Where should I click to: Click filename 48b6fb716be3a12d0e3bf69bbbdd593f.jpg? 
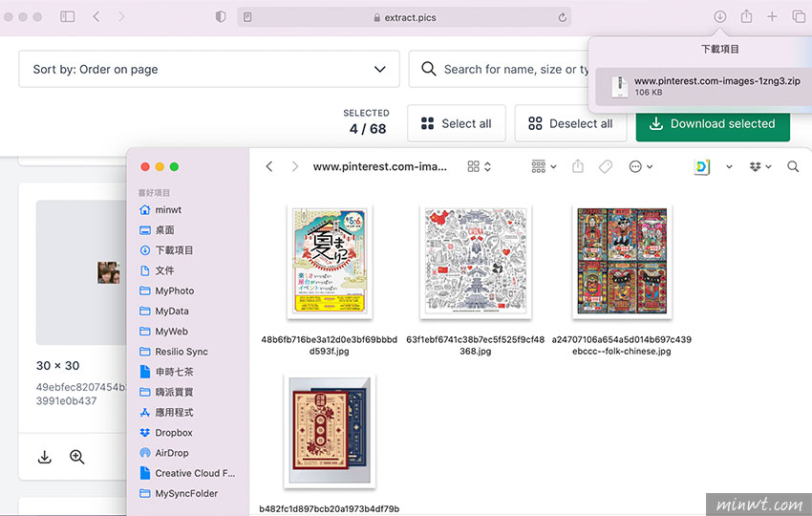[x=330, y=345]
